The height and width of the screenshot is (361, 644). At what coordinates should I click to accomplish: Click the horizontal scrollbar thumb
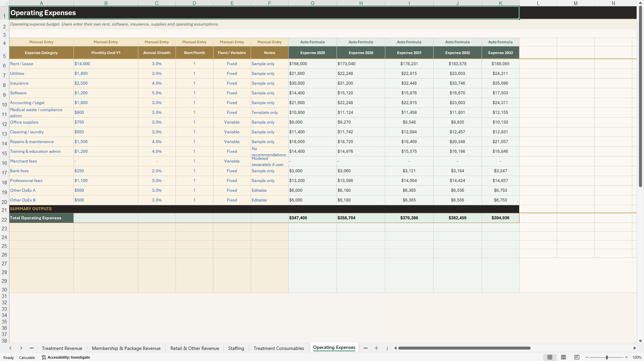[464, 348]
